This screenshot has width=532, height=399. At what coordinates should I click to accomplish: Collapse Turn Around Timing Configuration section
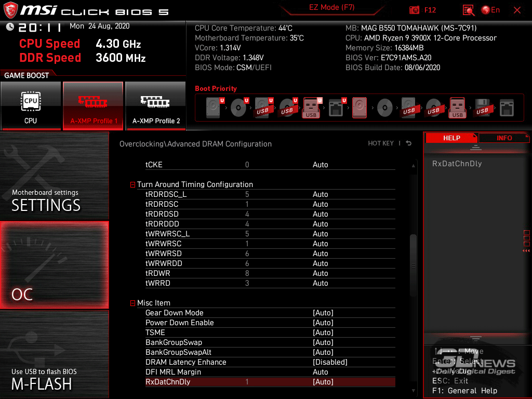[x=132, y=184]
